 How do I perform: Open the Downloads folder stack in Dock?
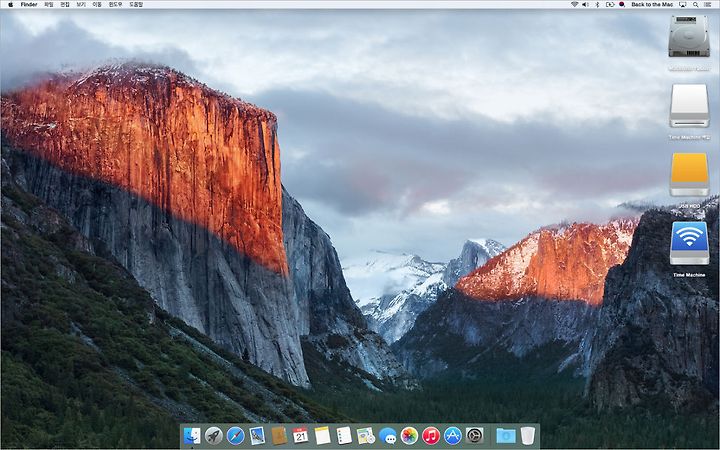(506, 436)
